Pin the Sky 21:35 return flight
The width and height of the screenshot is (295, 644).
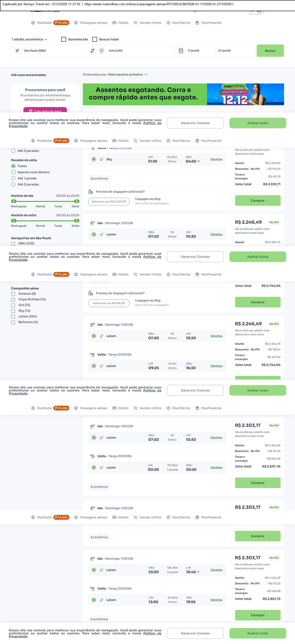tap(102, 159)
